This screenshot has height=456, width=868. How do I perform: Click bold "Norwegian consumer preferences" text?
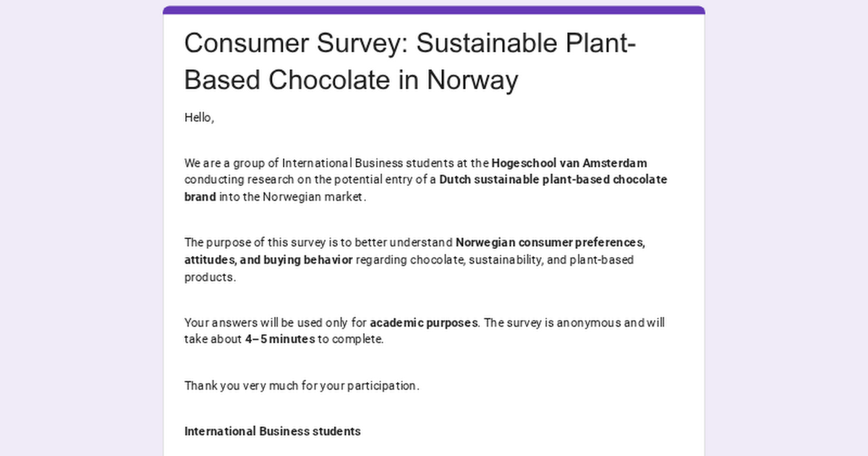pyautogui.click(x=550, y=242)
